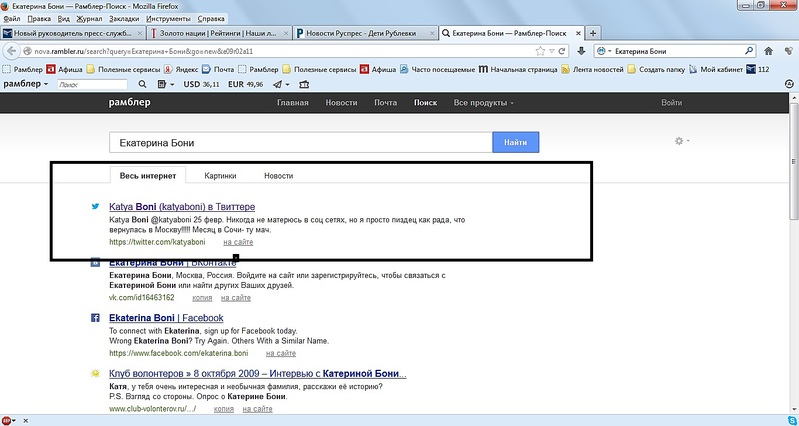This screenshot has height=426, width=799.
Task: Select the Новости search tab
Action: click(x=279, y=176)
